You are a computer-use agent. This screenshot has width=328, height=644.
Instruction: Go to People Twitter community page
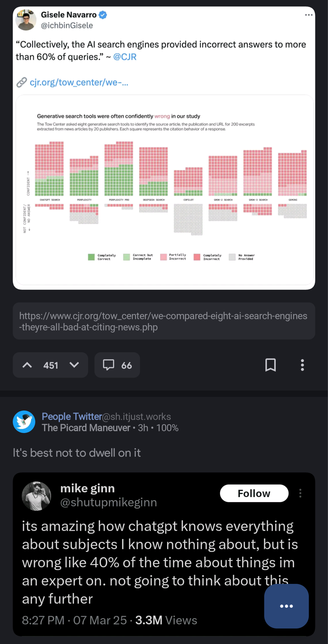click(72, 417)
